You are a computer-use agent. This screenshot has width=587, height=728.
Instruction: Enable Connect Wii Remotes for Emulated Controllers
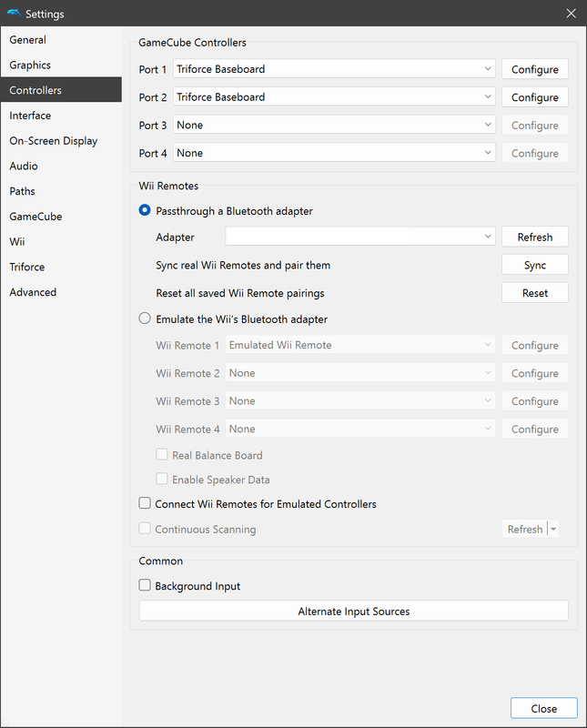pyautogui.click(x=145, y=503)
